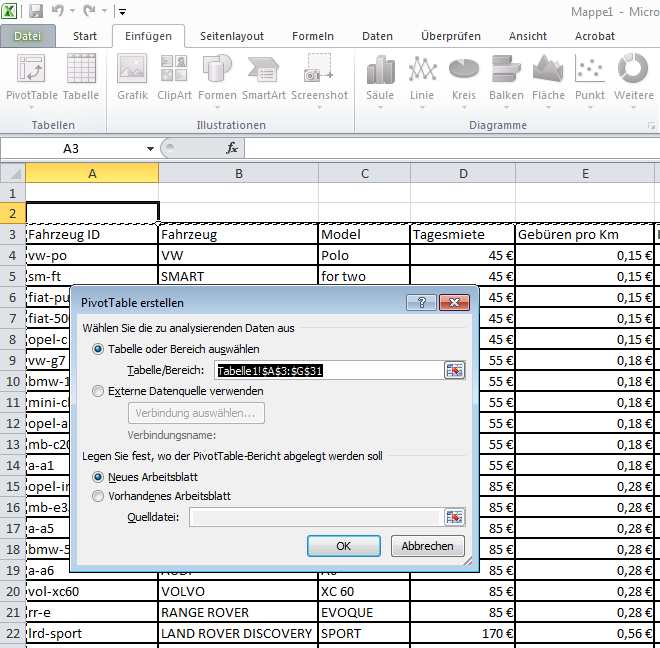Click into the Tabelle/Bereich input field
The width and height of the screenshot is (660, 648).
[328, 370]
